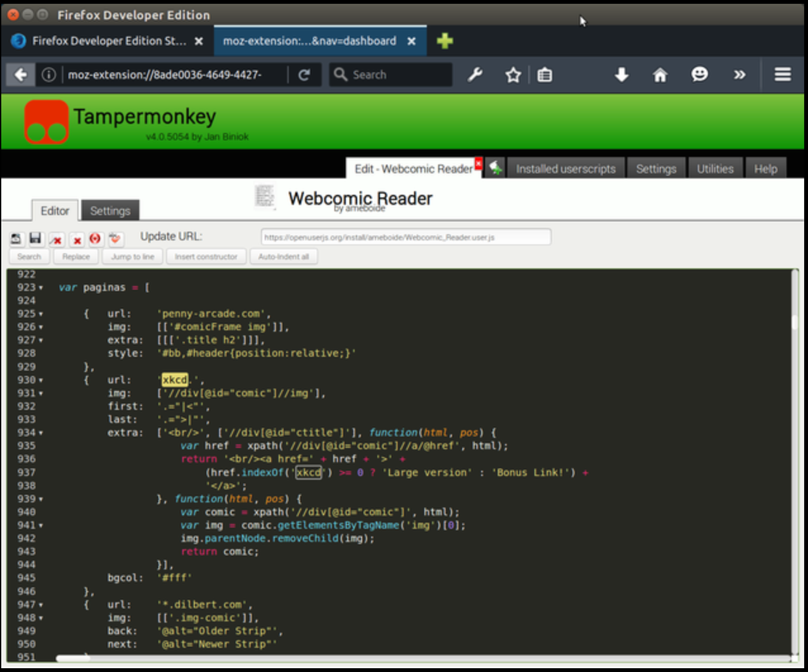
Task: Expand the toolbar overflow chevron
Action: pos(739,75)
